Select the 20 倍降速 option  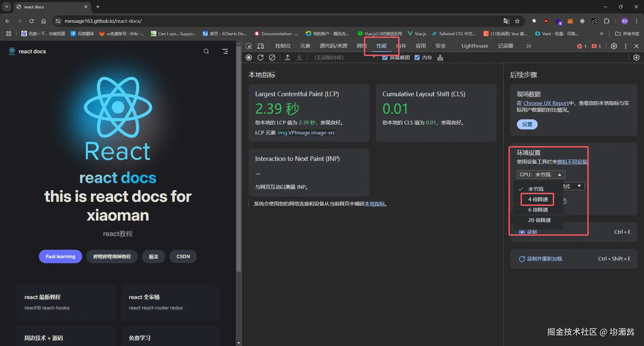(x=538, y=220)
